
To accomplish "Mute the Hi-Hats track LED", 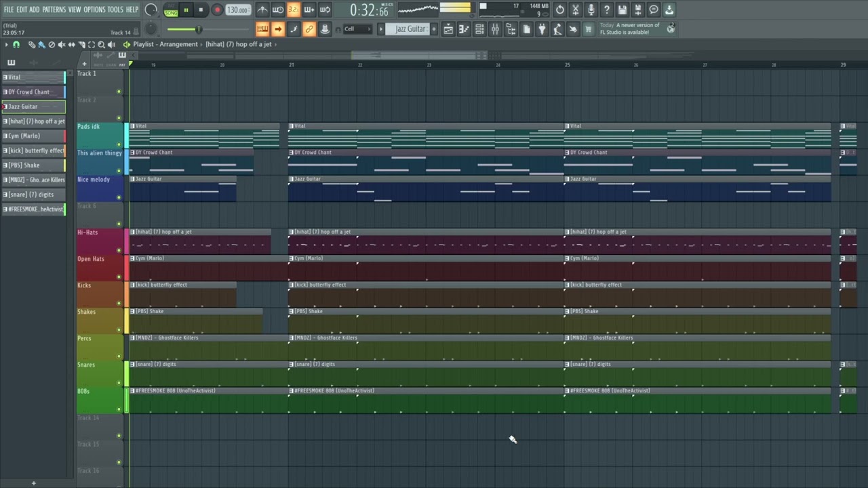I will [119, 250].
